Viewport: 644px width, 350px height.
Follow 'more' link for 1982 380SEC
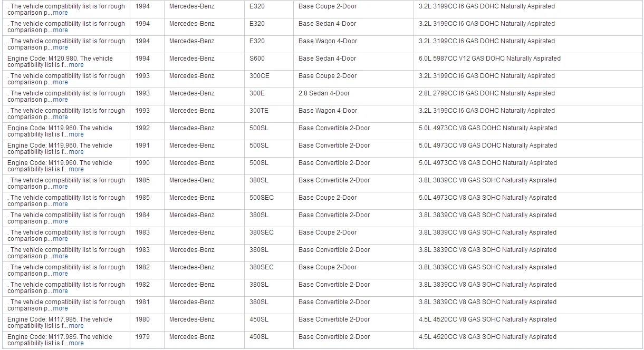point(60,274)
